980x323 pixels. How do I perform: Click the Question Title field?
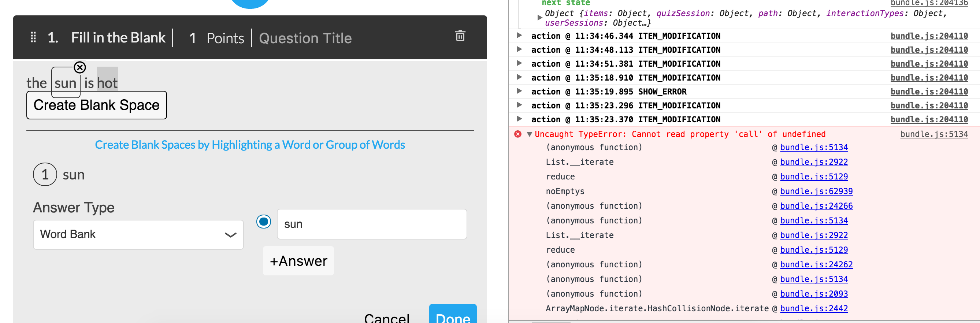[x=305, y=38]
